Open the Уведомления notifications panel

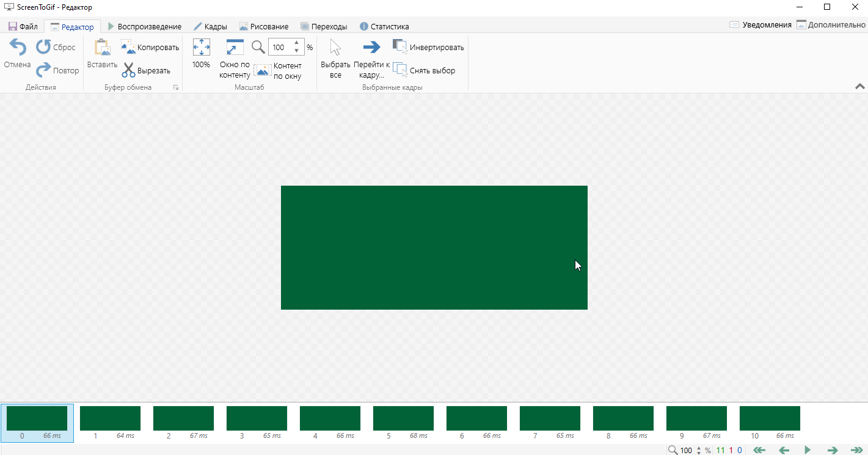coord(760,25)
